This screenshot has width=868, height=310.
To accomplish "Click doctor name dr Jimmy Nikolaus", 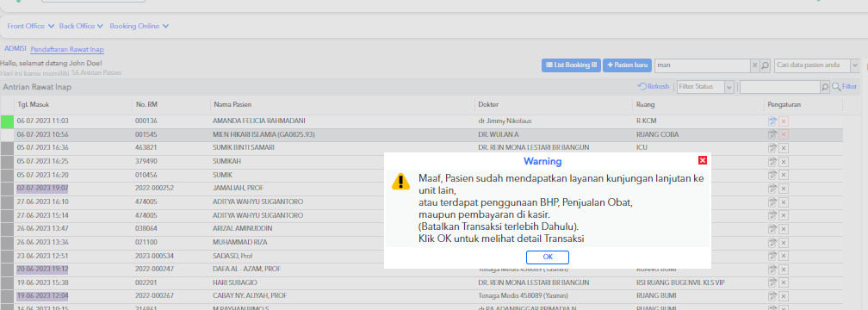I will 505,121.
